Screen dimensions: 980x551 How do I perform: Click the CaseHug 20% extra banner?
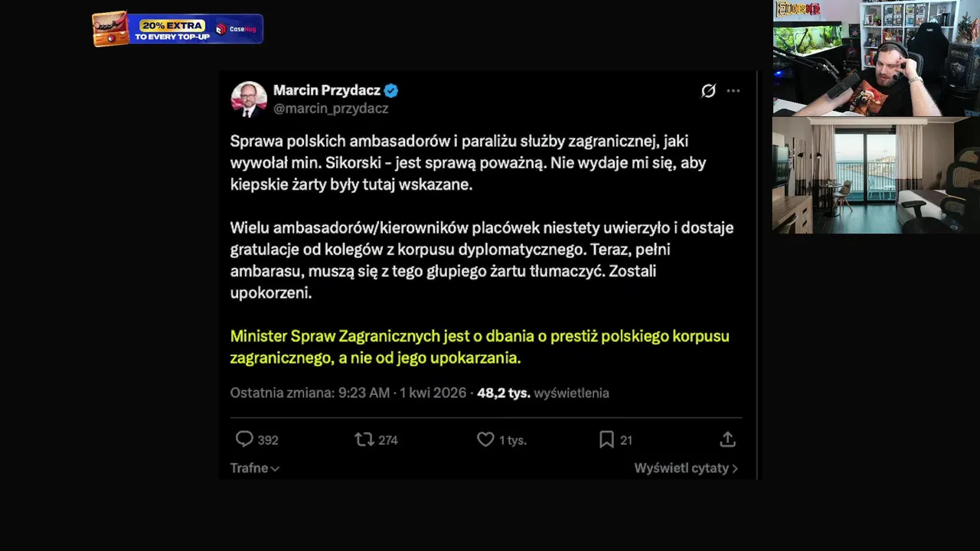tap(178, 29)
